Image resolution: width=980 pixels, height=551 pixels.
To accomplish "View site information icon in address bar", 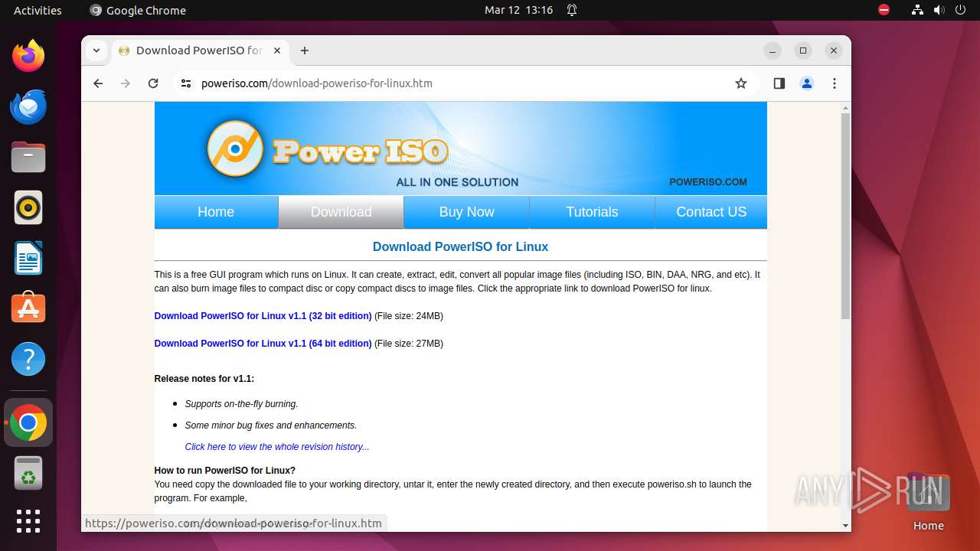I will pos(186,83).
